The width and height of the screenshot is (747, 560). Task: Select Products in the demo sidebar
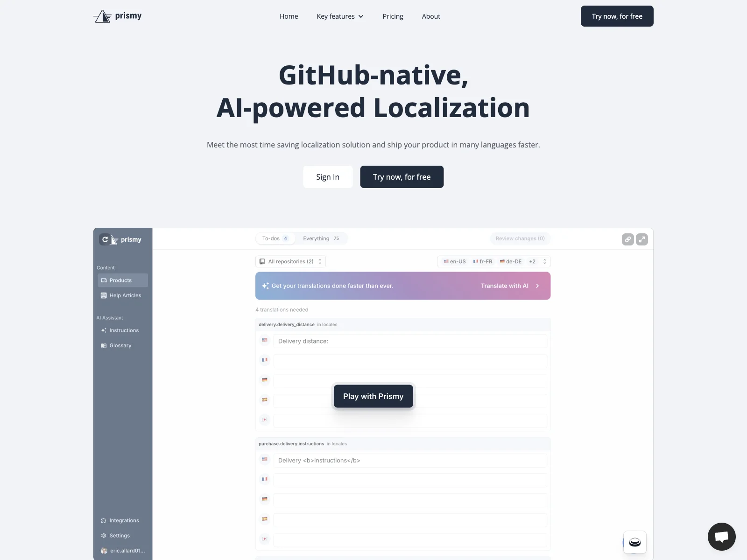[123, 280]
